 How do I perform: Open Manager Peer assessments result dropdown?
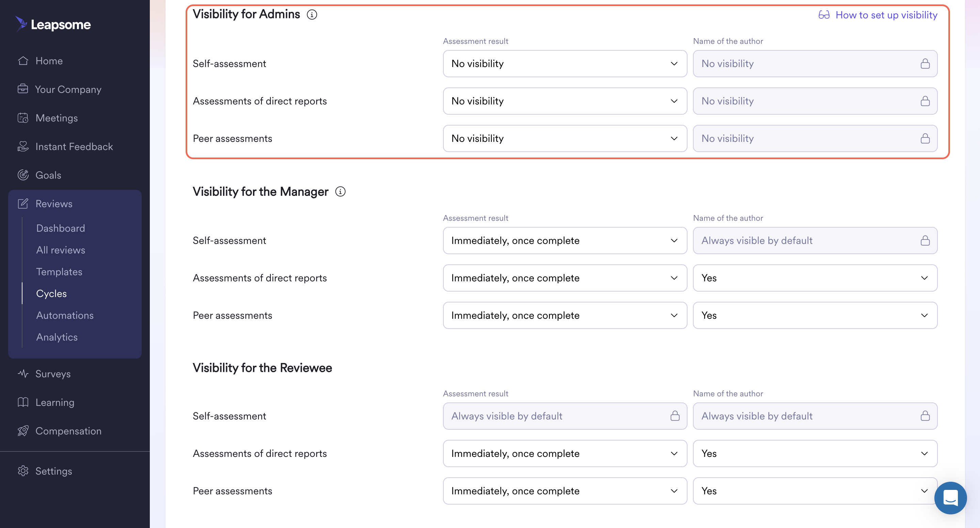(x=565, y=315)
